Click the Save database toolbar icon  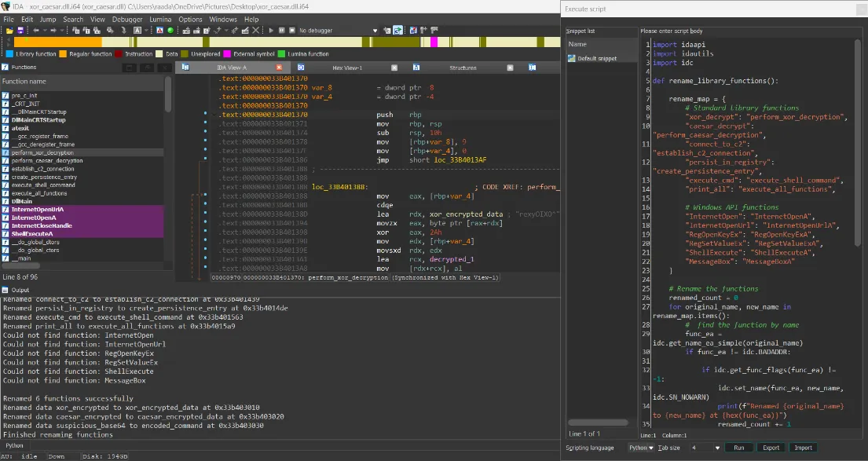tap(20, 31)
